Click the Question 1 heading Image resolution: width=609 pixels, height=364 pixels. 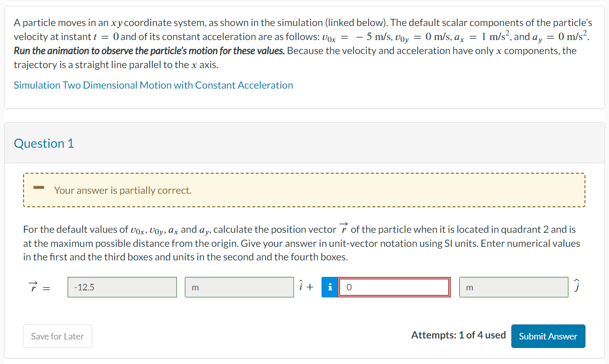[x=44, y=143]
